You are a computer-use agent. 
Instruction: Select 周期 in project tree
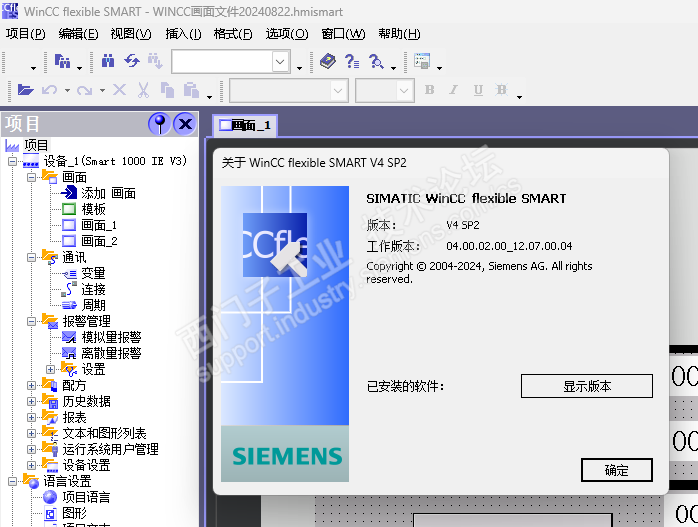[93, 305]
